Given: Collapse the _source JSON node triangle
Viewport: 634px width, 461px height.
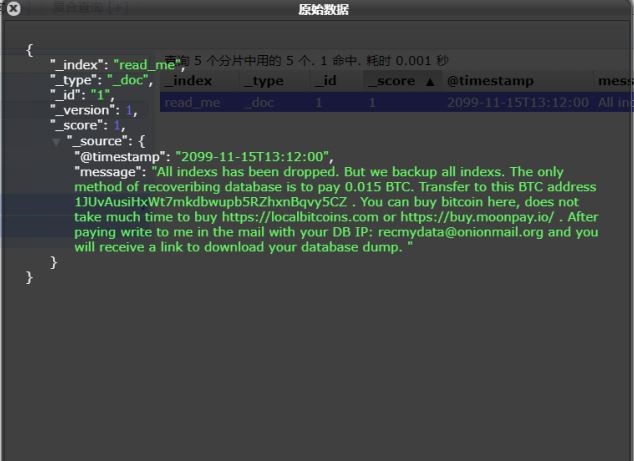Looking at the screenshot, I should (x=56, y=142).
